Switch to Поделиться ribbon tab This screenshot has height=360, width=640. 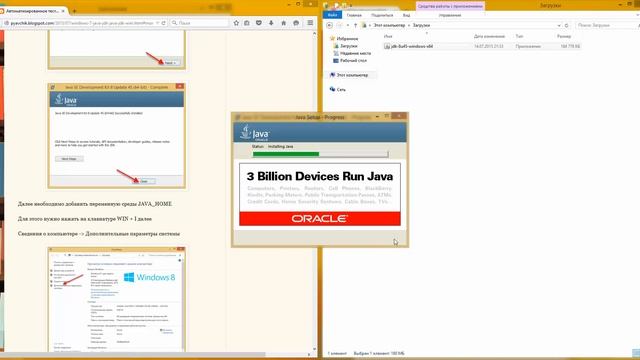(382, 15)
